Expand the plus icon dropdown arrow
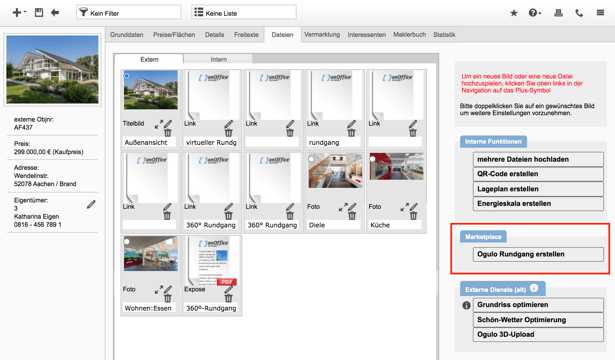 coord(25,12)
